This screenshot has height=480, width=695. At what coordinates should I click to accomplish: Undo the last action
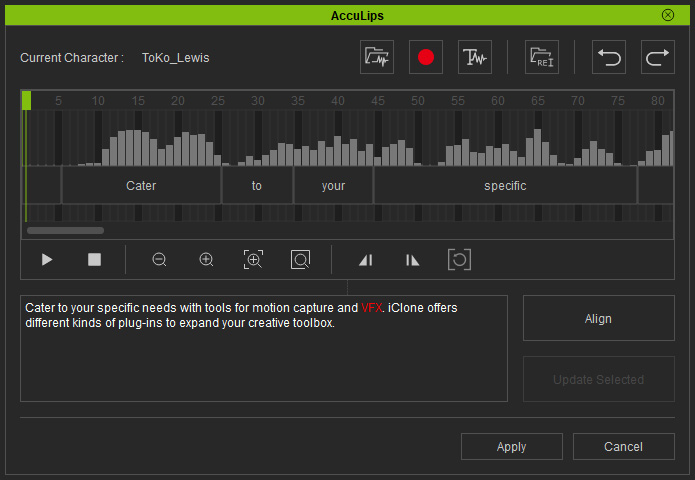pos(609,58)
